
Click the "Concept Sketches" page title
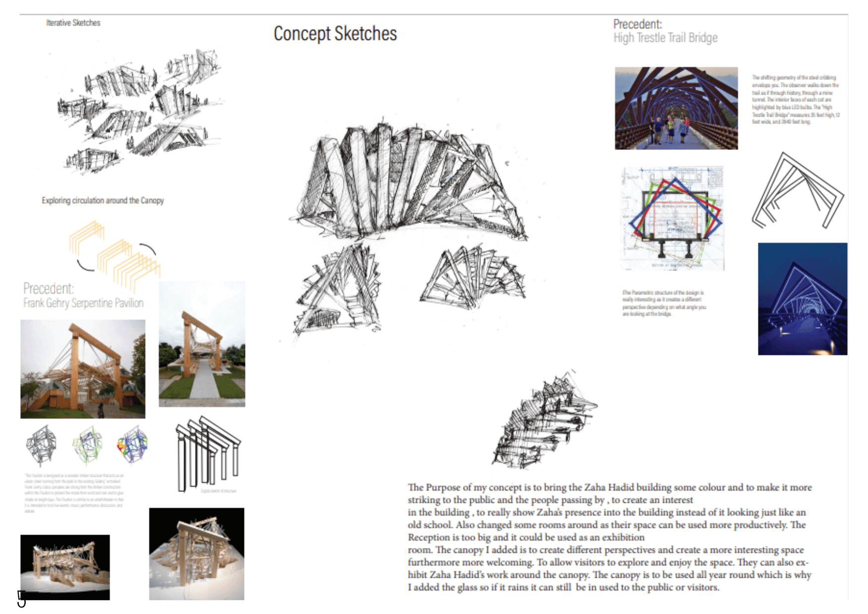(335, 34)
